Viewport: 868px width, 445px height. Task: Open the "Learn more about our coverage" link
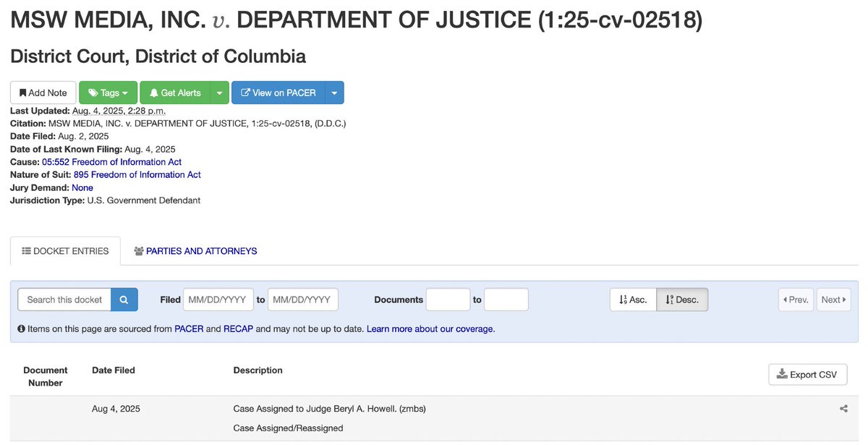[x=429, y=329]
